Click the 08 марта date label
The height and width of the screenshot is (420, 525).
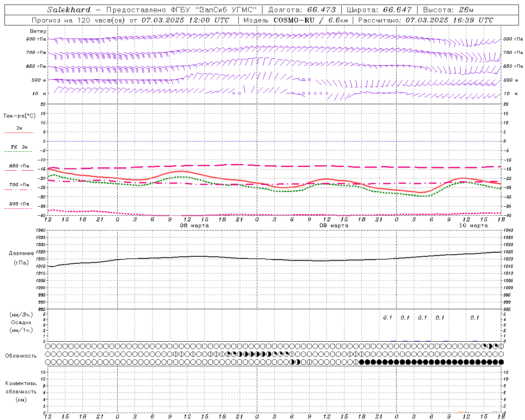coord(194,226)
